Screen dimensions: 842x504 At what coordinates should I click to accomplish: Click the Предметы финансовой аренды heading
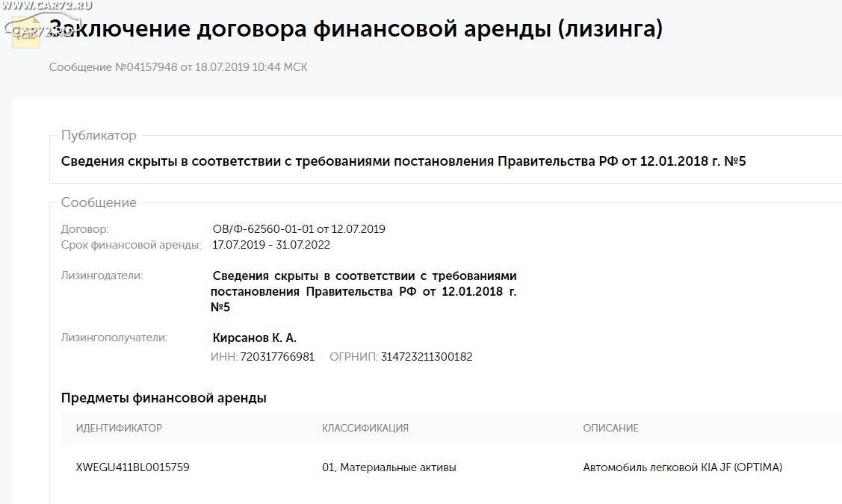pyautogui.click(x=164, y=398)
